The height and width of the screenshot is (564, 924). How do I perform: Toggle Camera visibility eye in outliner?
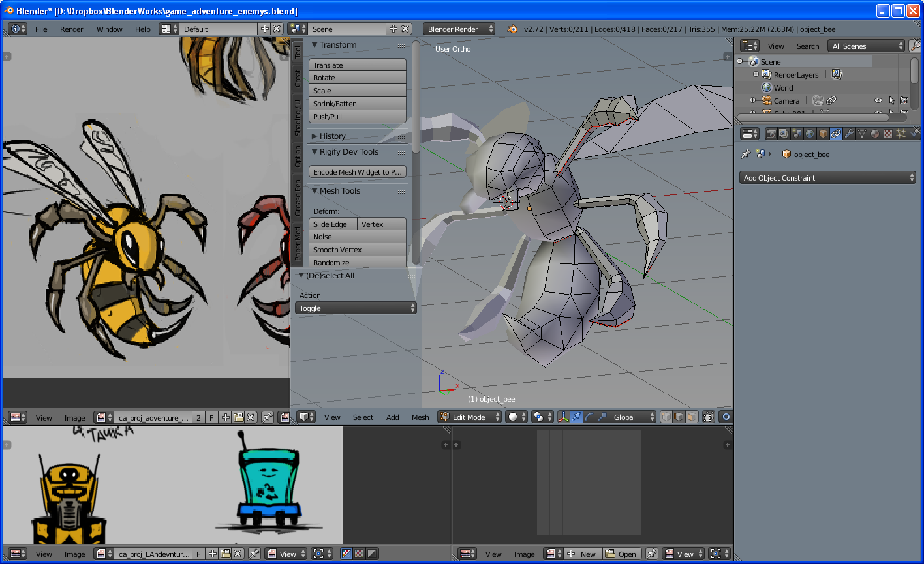tap(878, 101)
